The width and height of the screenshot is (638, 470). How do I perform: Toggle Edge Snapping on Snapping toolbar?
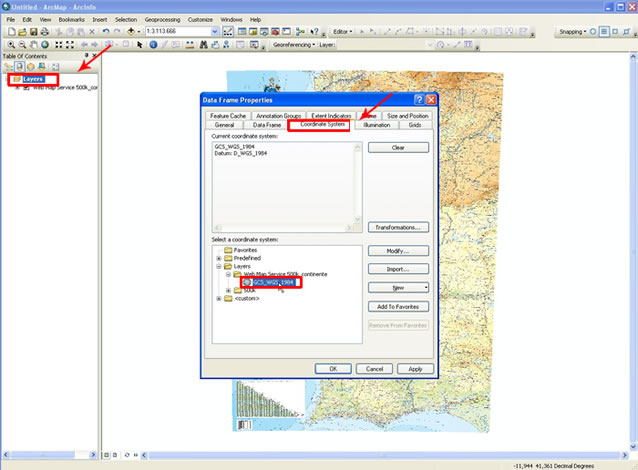coord(627,31)
